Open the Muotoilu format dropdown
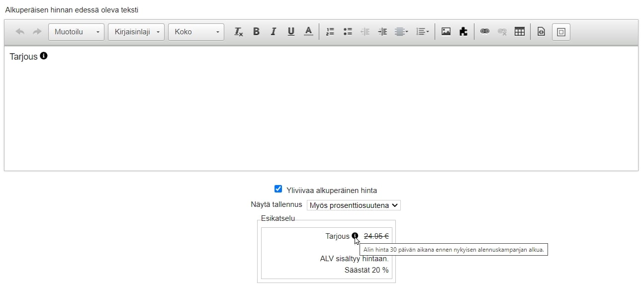Screen dimensions: 644x288 (76, 32)
